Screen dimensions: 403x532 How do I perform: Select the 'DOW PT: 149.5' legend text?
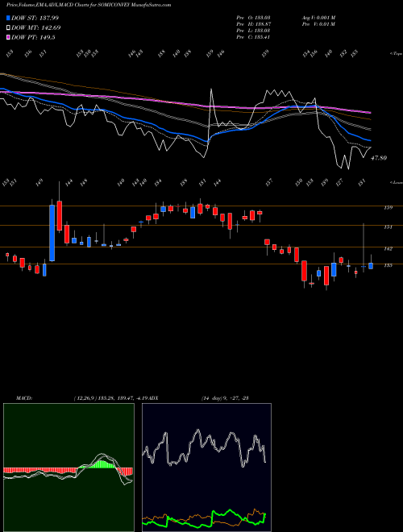tap(33, 37)
